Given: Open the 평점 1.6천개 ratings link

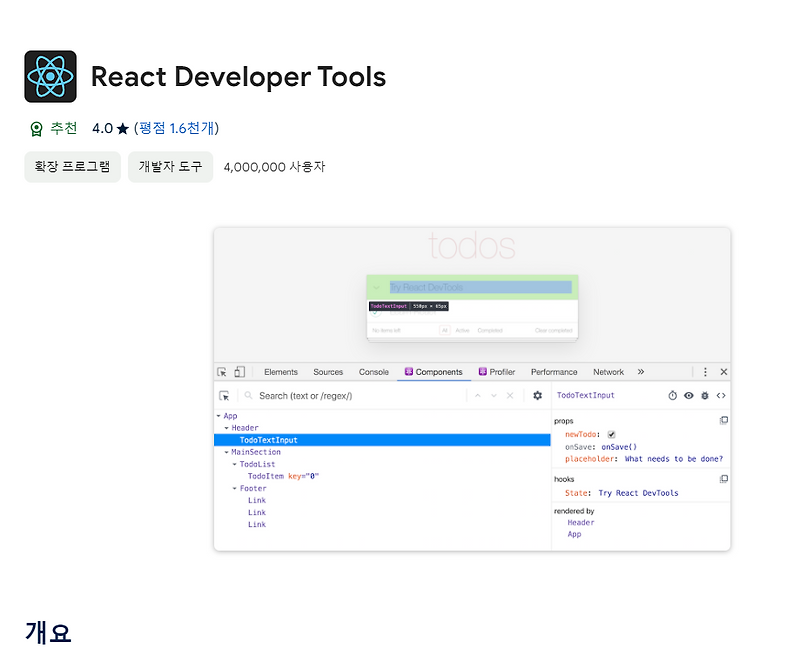Looking at the screenshot, I should click(177, 128).
